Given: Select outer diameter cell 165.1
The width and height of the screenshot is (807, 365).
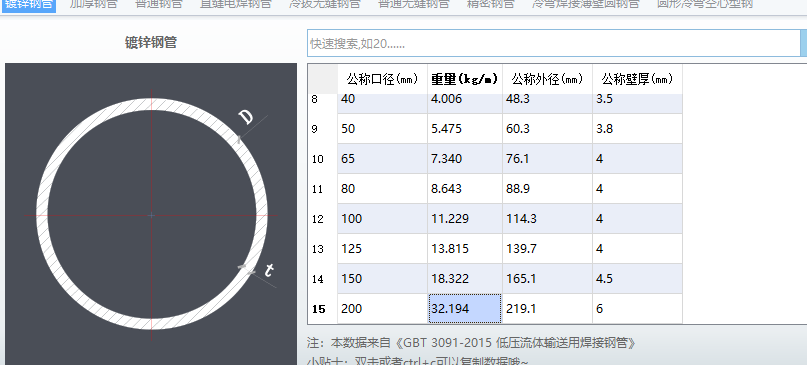Looking at the screenshot, I should point(548,279).
